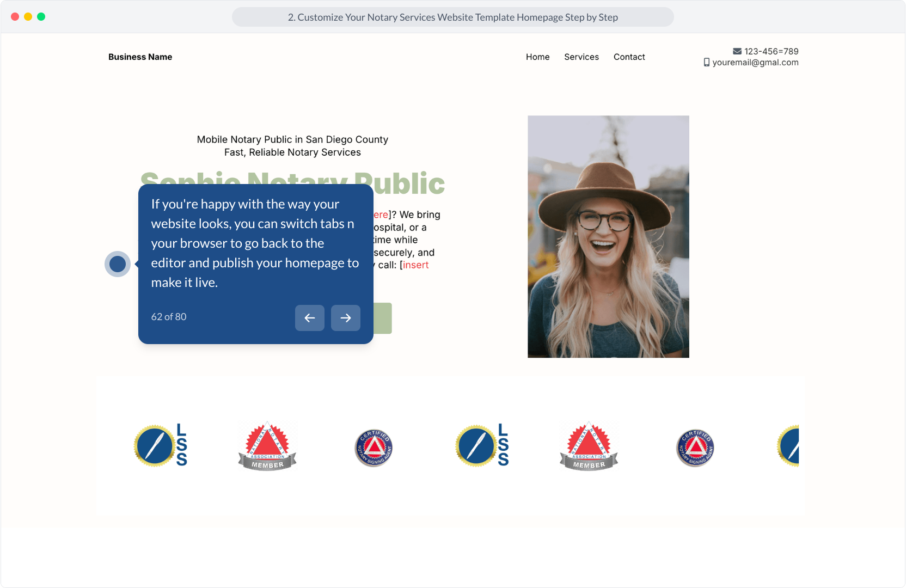
Task: Click the first Certified Notary Signing Agent badge
Action: [x=374, y=448]
